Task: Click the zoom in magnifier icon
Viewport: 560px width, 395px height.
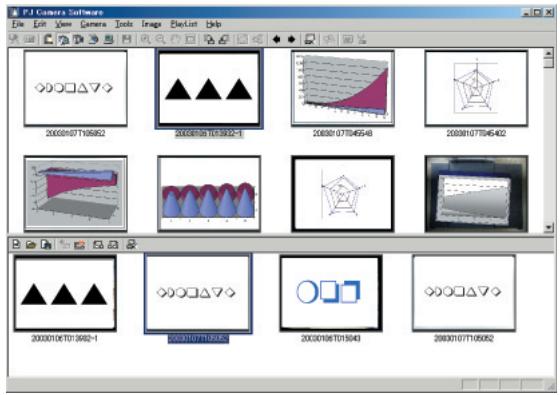Action: tap(145, 39)
